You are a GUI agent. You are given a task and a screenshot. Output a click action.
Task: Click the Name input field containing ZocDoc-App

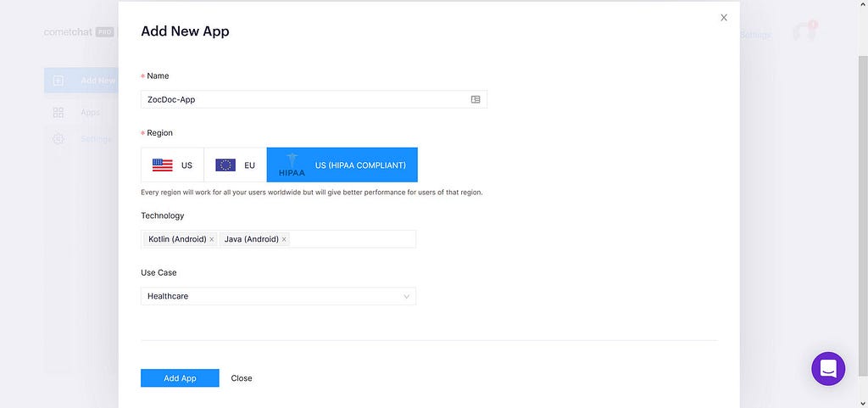tap(314, 99)
